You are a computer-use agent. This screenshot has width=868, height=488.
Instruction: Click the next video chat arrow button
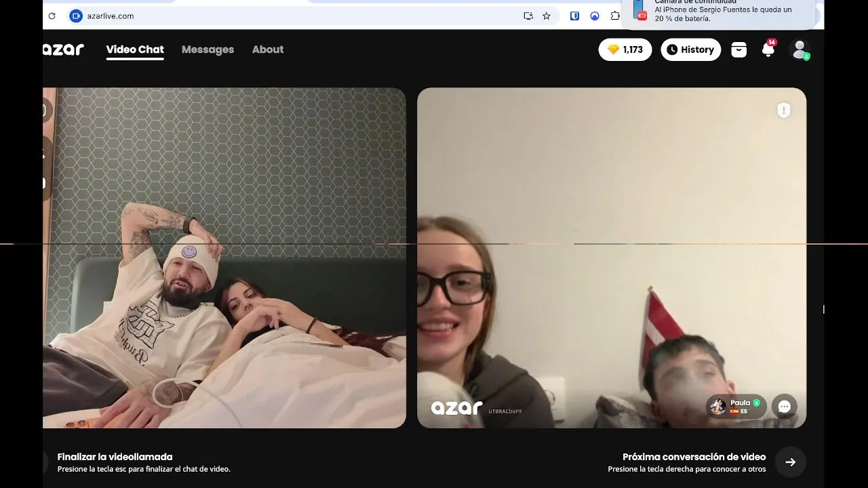(791, 462)
